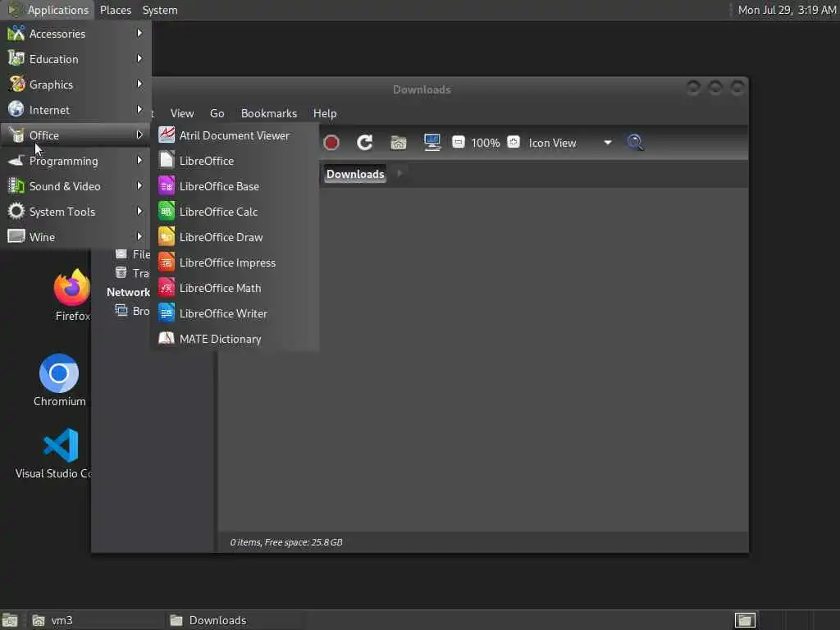Screen dimensions: 840x630
Task: Open Atril Document Viewer from Office menu
Action: [235, 135]
